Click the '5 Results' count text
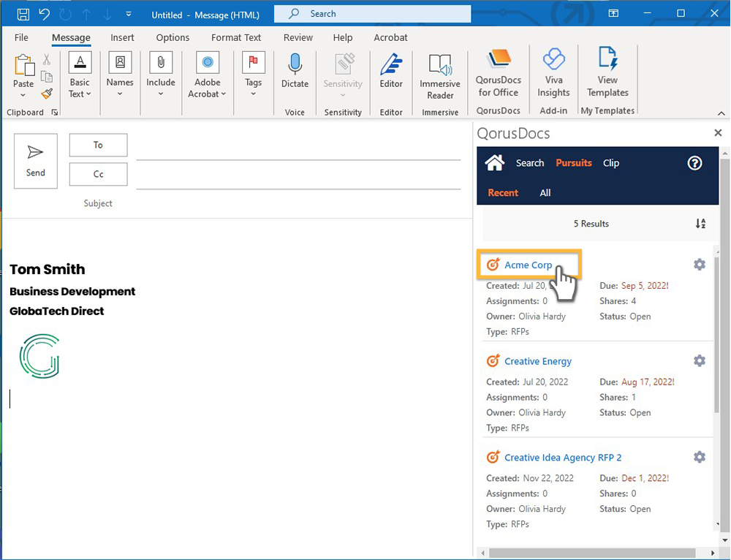This screenshot has width=731, height=560. click(591, 224)
